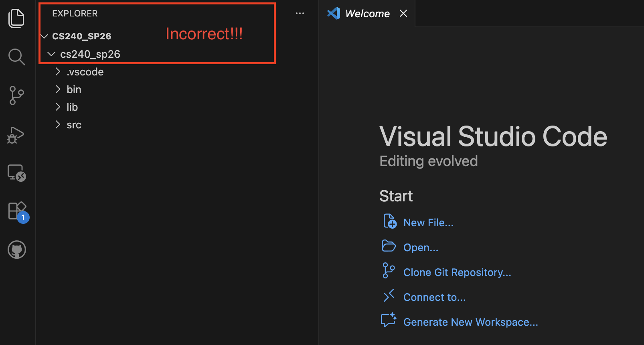This screenshot has height=345, width=644.
Task: Expand the bin folder
Action: tap(74, 89)
